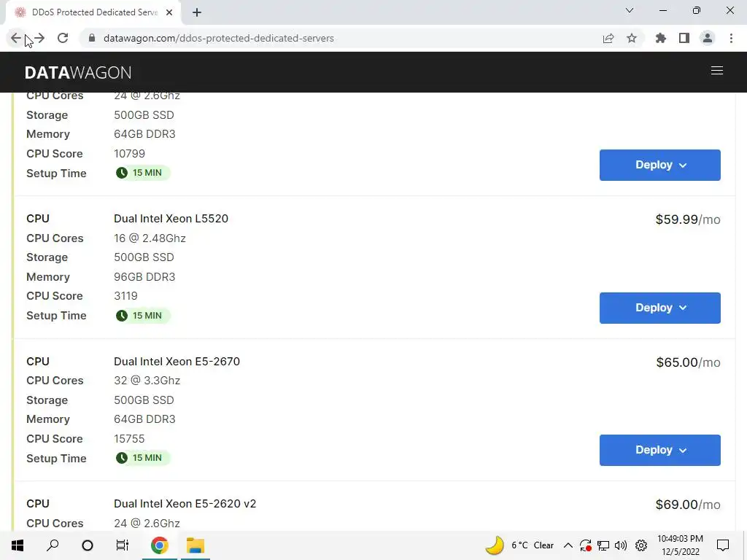The width and height of the screenshot is (747, 560).
Task: Open the clock showing 10:49:03 PM
Action: pos(680,545)
